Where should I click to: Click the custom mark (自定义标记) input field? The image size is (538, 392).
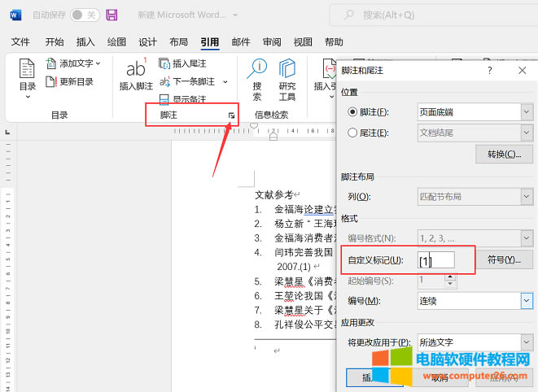click(435, 260)
